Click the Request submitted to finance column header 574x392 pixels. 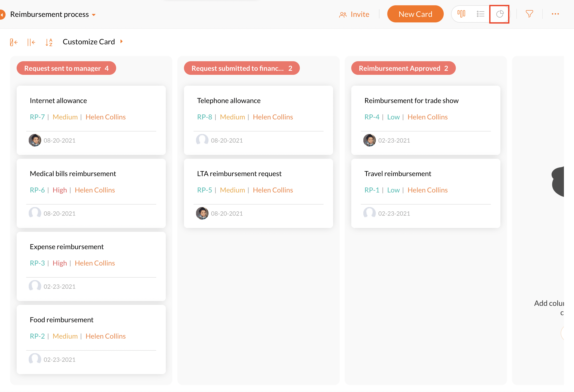pos(241,68)
